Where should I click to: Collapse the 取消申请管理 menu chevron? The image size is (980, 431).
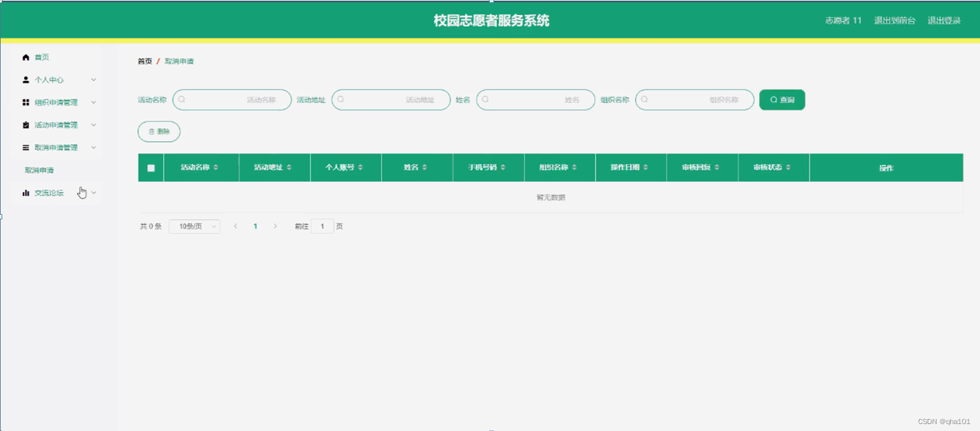tap(93, 148)
